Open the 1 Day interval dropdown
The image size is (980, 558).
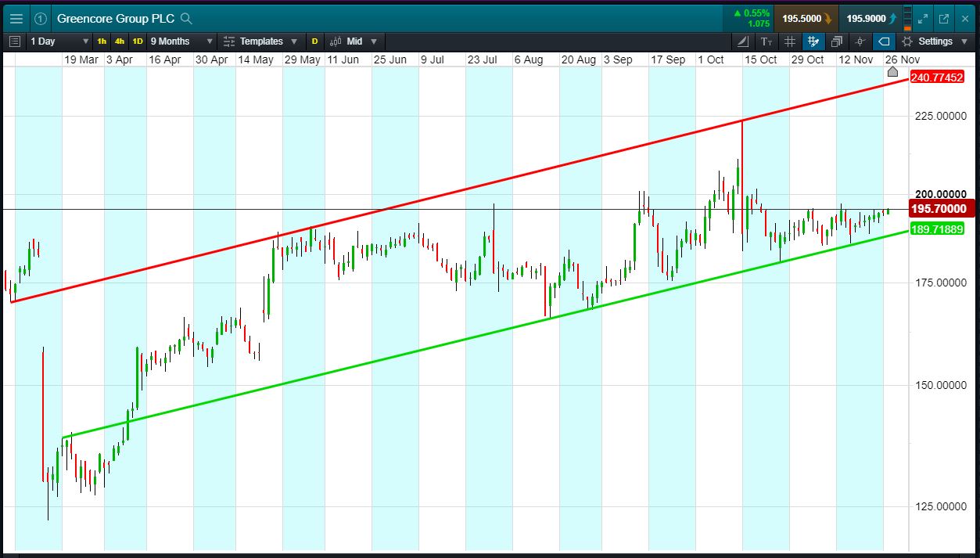coord(59,41)
